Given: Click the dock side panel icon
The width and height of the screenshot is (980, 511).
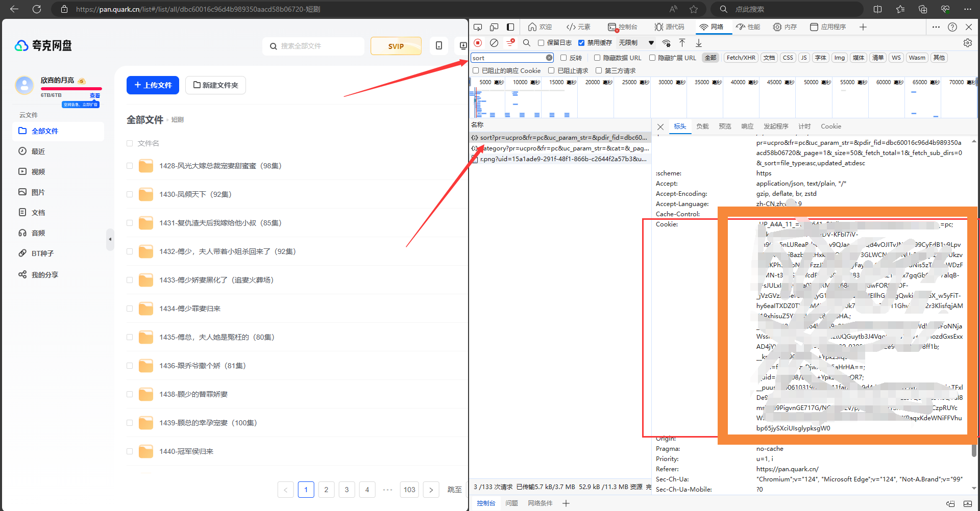Looking at the screenshot, I should tap(510, 27).
